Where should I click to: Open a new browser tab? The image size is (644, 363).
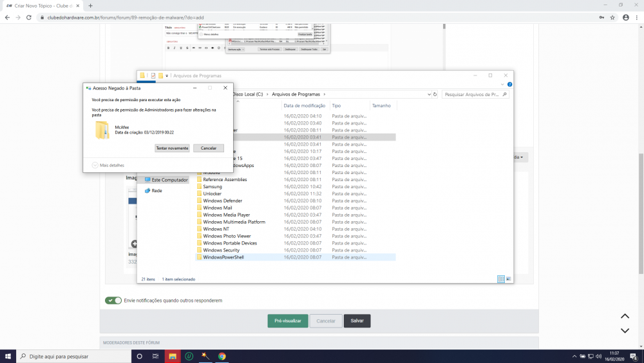[90, 5]
